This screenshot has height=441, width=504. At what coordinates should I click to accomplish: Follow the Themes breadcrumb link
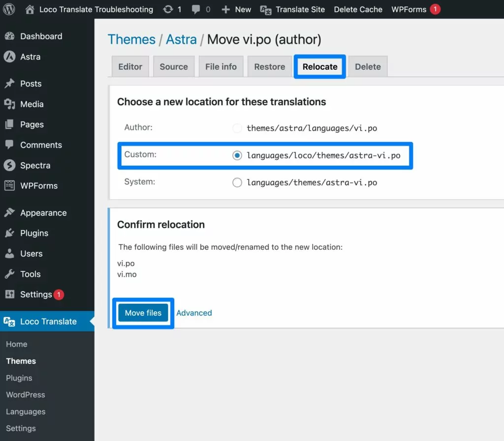[131, 39]
